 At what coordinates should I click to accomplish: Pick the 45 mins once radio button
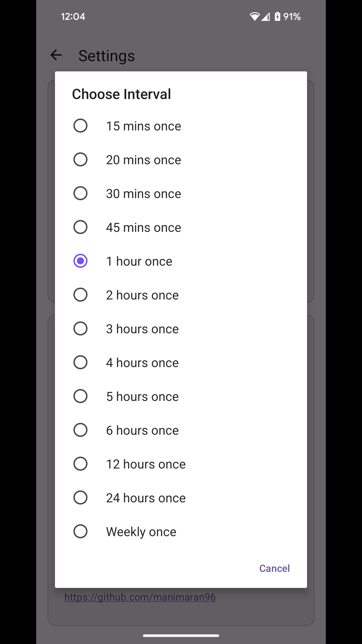(80, 227)
